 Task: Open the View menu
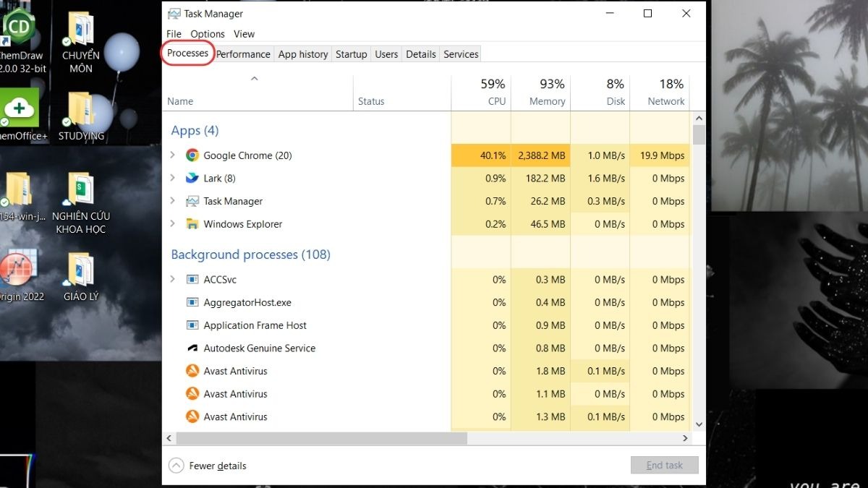(x=244, y=34)
